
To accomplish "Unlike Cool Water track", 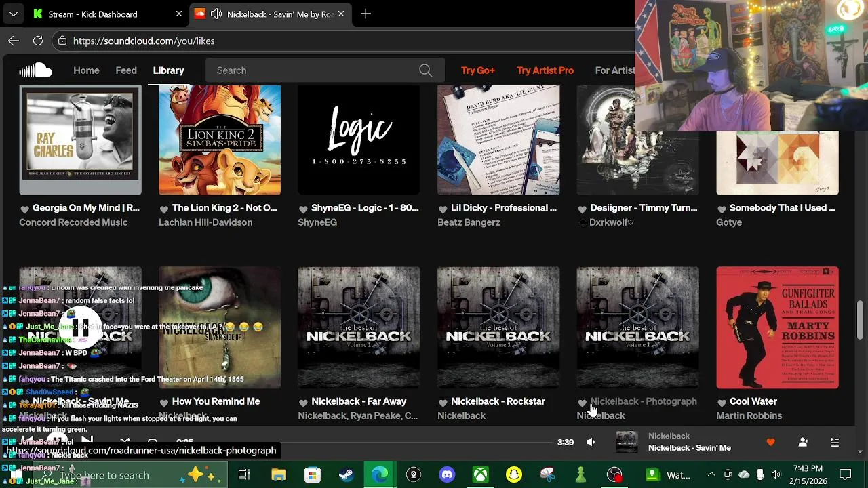I will (x=722, y=402).
